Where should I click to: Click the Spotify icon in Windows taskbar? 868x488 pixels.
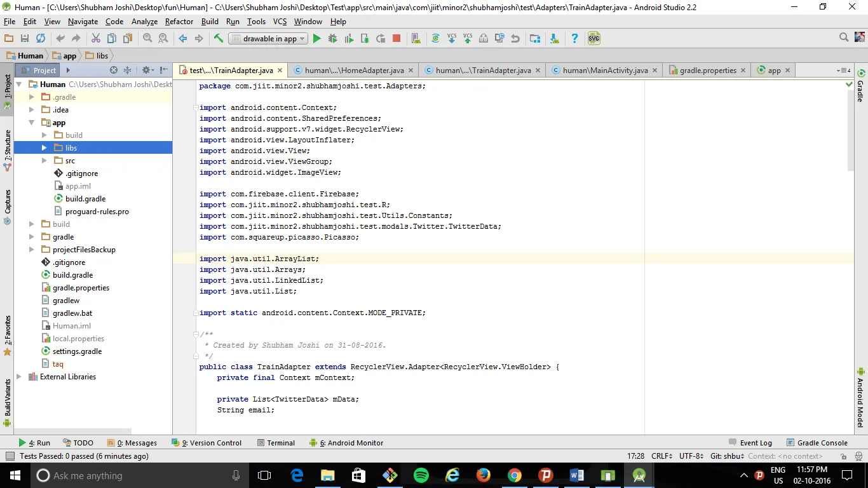coord(421,475)
